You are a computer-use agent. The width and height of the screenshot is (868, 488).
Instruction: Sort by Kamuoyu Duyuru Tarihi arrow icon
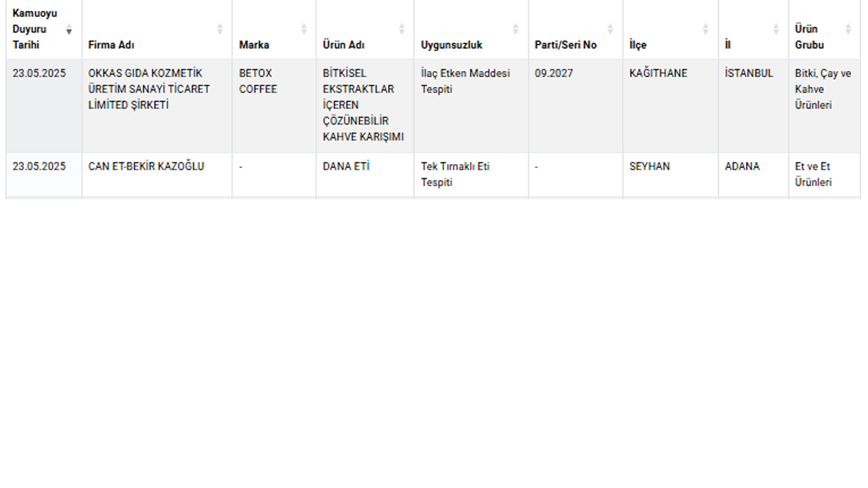tap(69, 29)
